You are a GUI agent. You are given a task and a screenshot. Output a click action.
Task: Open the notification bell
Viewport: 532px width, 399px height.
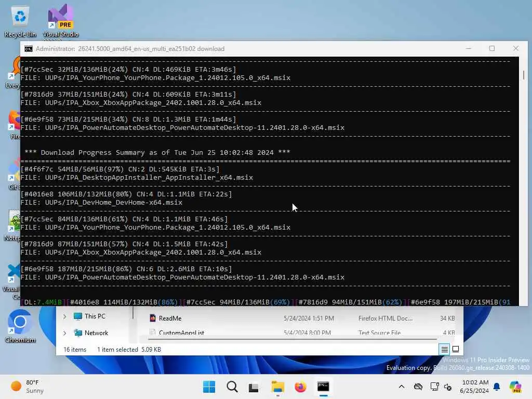(497, 387)
